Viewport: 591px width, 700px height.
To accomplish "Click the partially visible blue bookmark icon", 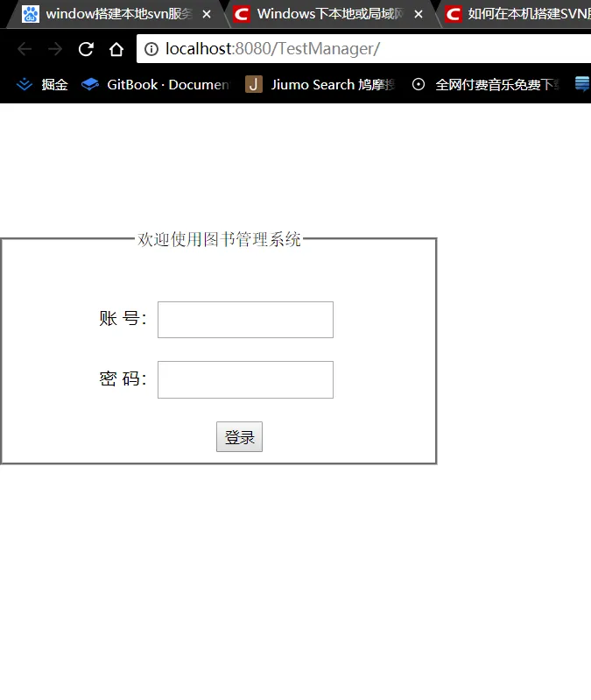I will coord(583,84).
